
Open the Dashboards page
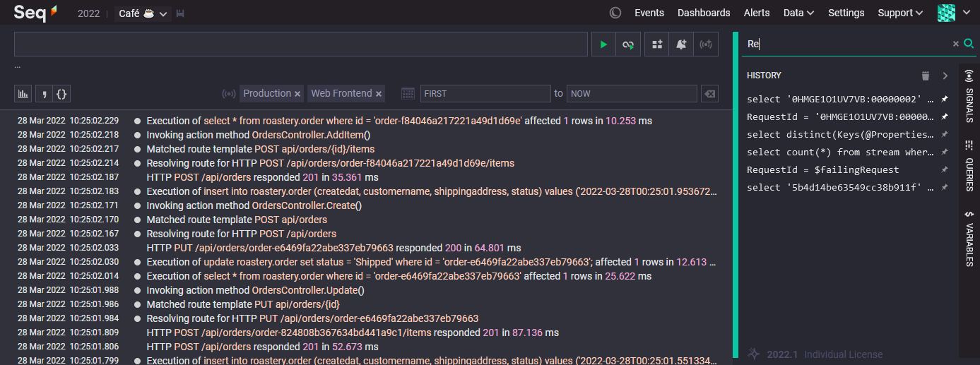tap(704, 13)
